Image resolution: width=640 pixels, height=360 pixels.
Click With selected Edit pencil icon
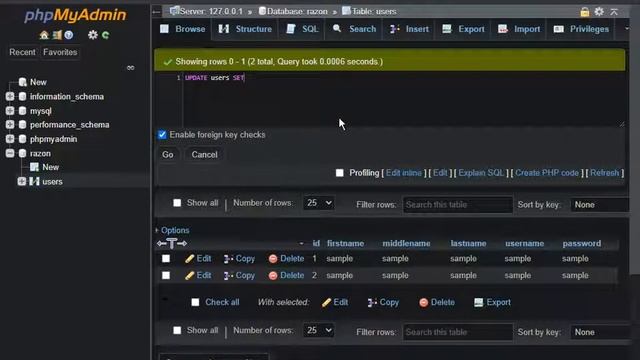coord(326,302)
